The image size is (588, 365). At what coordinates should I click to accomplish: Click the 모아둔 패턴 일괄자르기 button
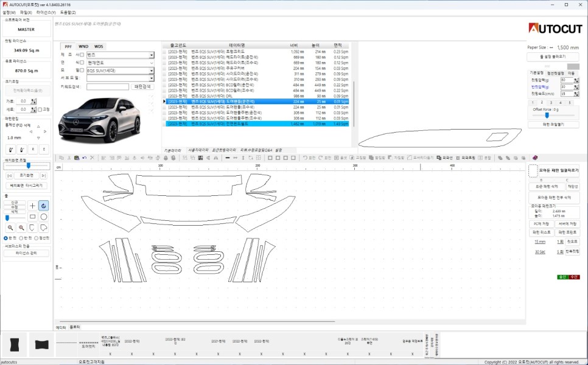(558, 170)
